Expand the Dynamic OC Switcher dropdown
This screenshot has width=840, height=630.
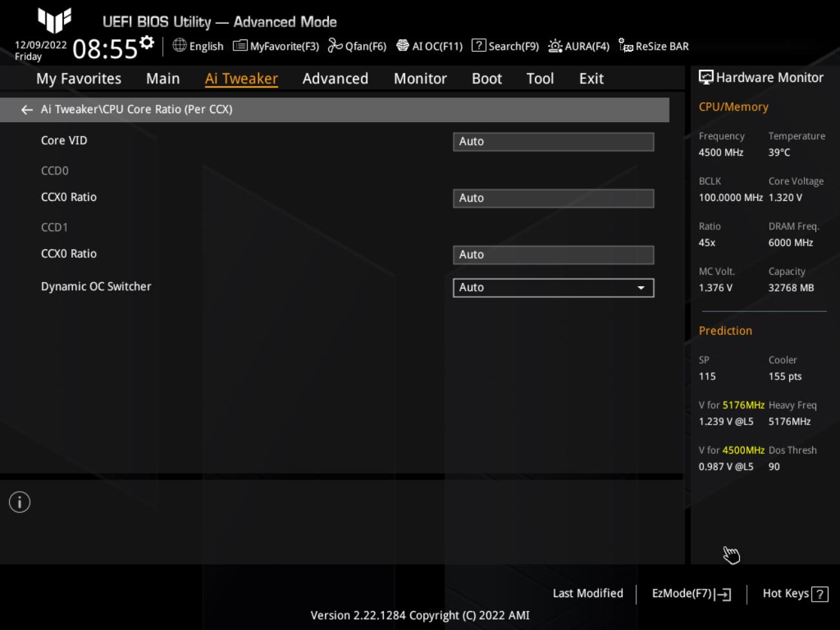click(554, 288)
